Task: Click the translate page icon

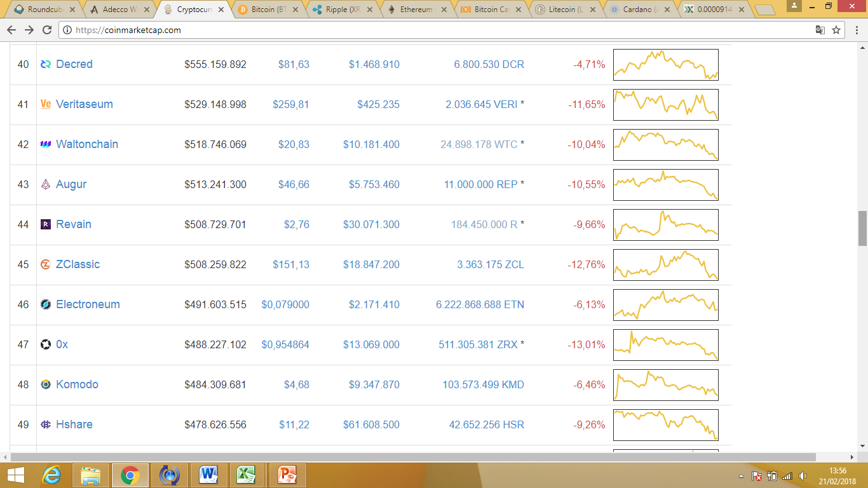Action: coord(820,30)
